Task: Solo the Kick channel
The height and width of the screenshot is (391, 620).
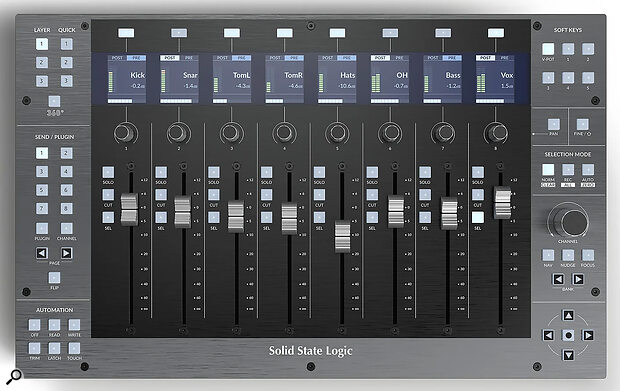Action: tap(108, 172)
